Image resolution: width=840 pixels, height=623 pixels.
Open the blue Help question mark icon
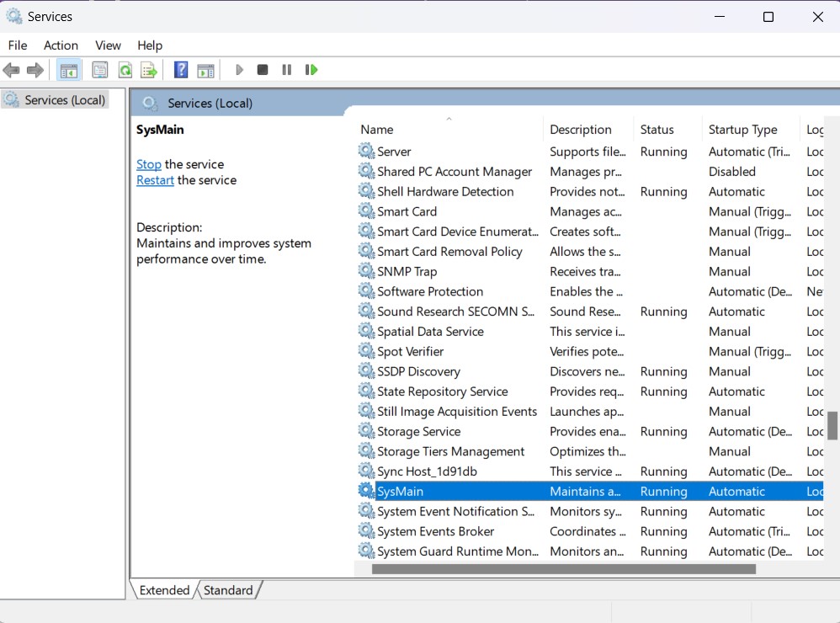click(181, 70)
